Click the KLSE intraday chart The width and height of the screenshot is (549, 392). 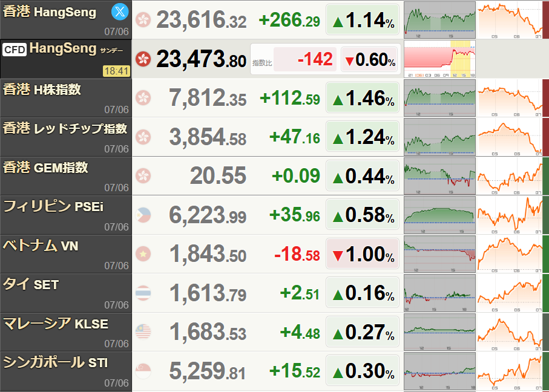(440, 332)
